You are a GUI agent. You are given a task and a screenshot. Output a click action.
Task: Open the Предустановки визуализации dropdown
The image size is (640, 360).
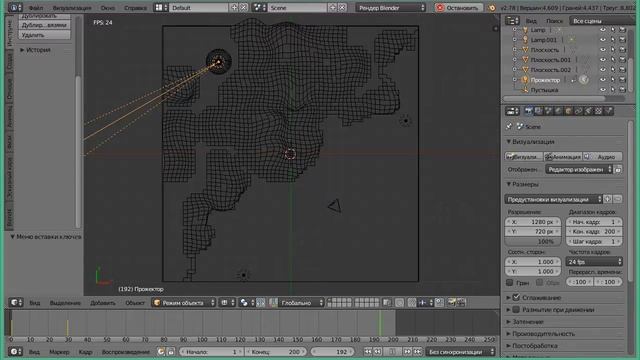553,199
